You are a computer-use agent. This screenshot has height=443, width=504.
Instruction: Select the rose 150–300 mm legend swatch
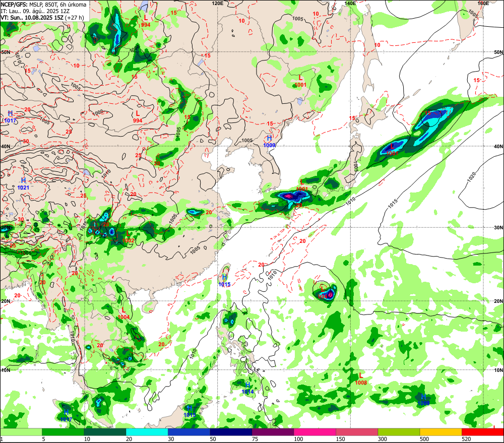click(x=357, y=432)
